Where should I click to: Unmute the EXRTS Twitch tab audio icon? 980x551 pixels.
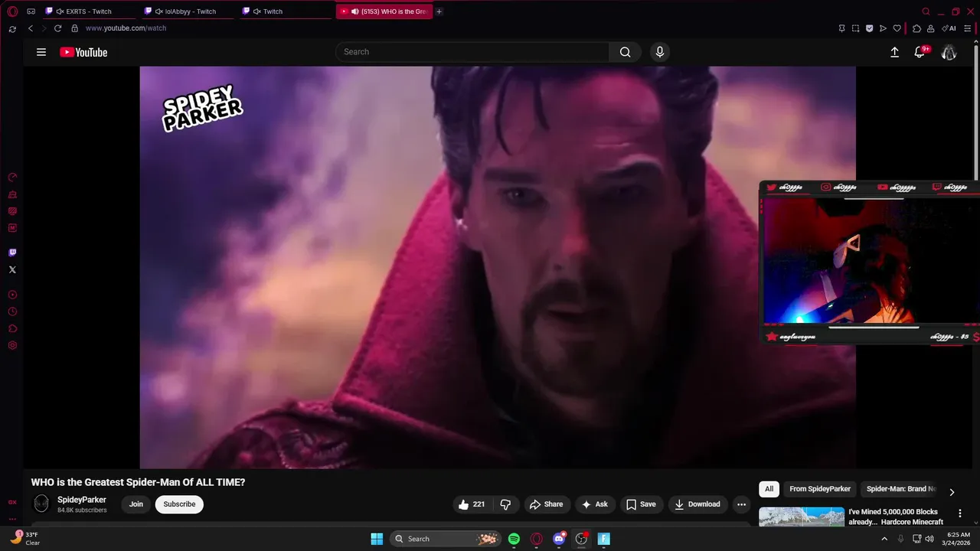tap(60, 11)
